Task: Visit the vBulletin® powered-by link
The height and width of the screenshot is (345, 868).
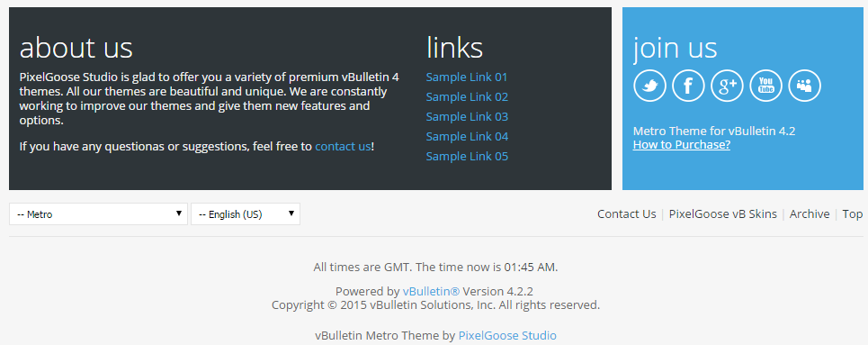Action: [431, 291]
